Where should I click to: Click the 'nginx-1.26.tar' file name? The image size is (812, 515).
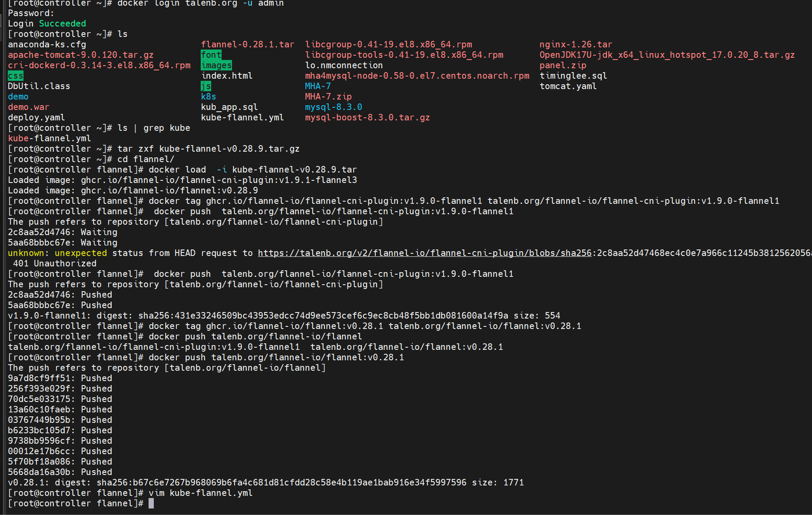tap(576, 44)
